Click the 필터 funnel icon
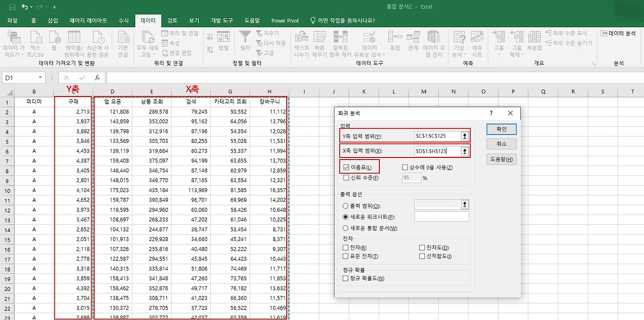The height and width of the screenshot is (320, 644). (x=245, y=37)
